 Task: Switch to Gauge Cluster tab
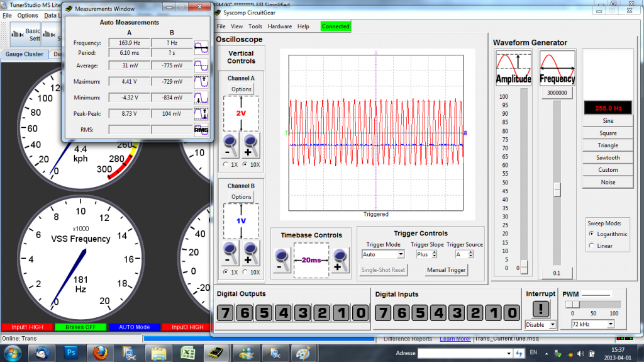25,54
